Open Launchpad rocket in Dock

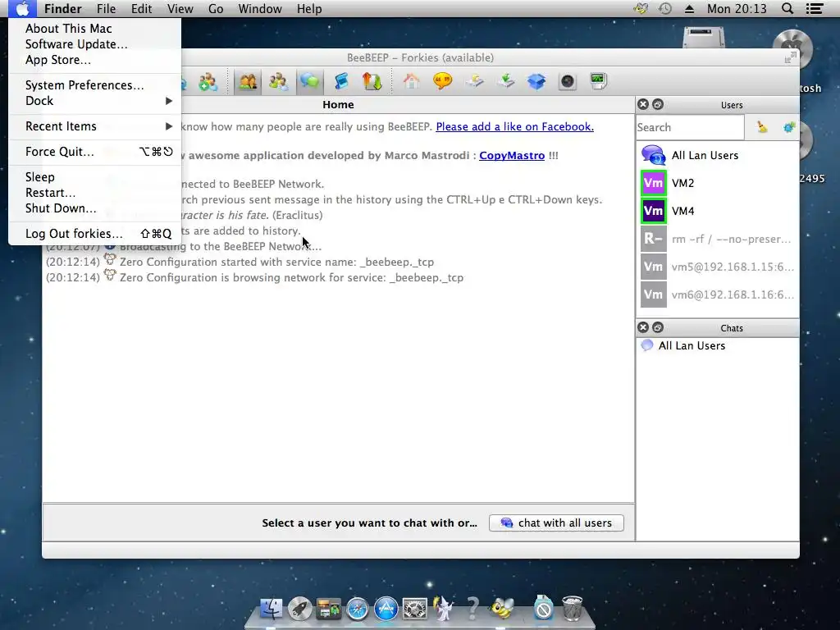click(x=300, y=609)
